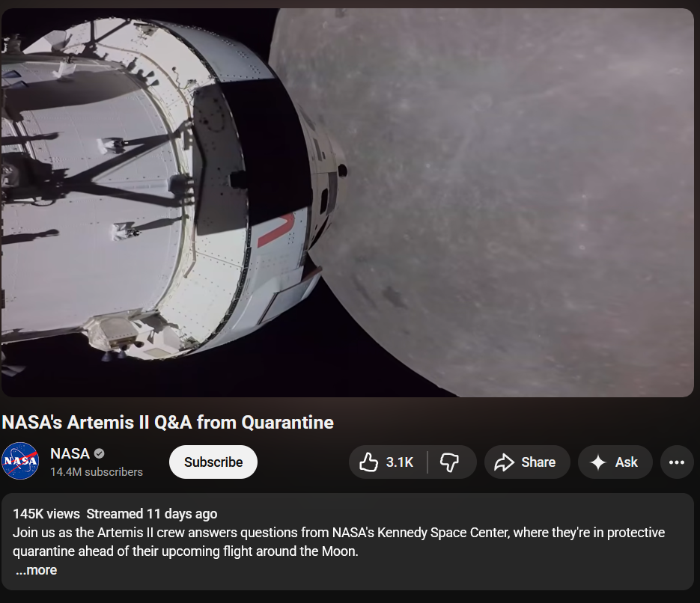Share this video using the Share button
Viewport: 700px width, 603px height.
click(527, 462)
